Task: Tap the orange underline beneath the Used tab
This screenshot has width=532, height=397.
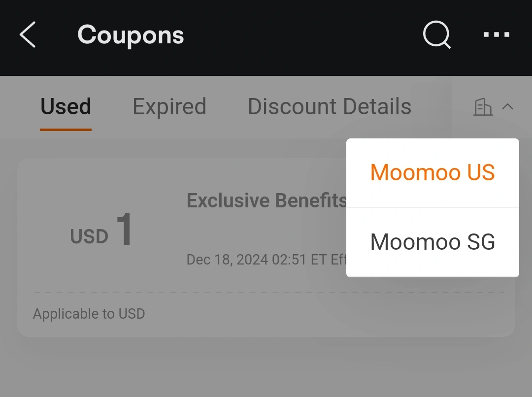Action: (66, 130)
